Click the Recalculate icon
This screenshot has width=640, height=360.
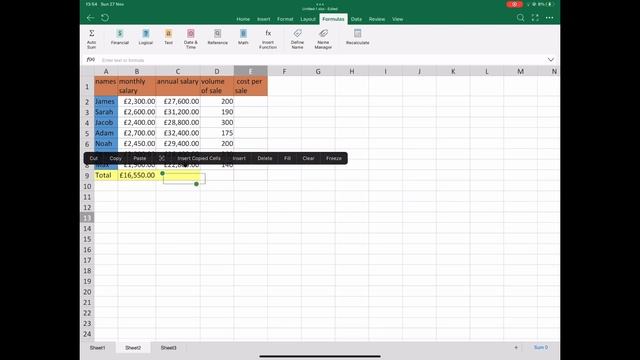[x=358, y=33]
